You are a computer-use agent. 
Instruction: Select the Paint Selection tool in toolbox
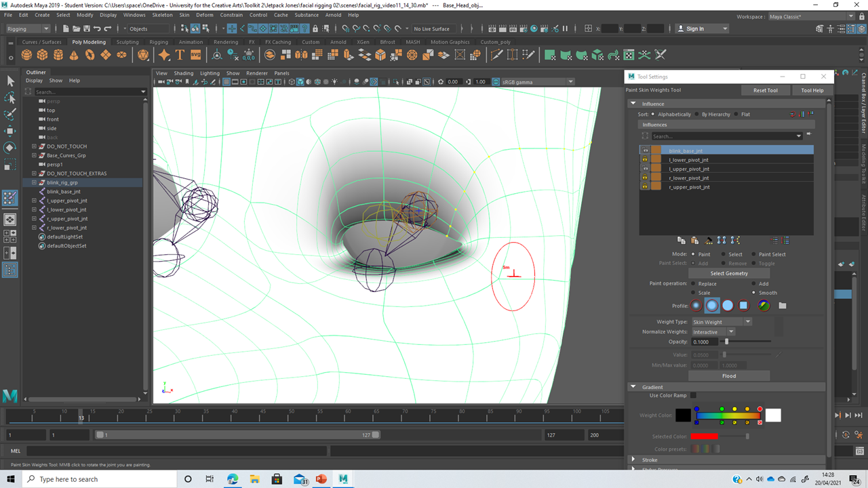(10, 114)
